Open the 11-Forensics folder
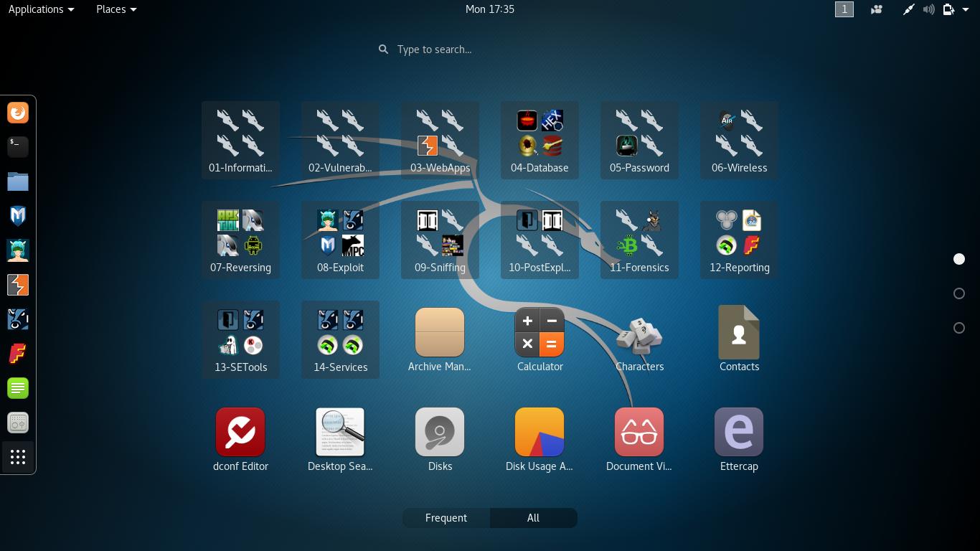This screenshot has width=980, height=551. (x=639, y=240)
